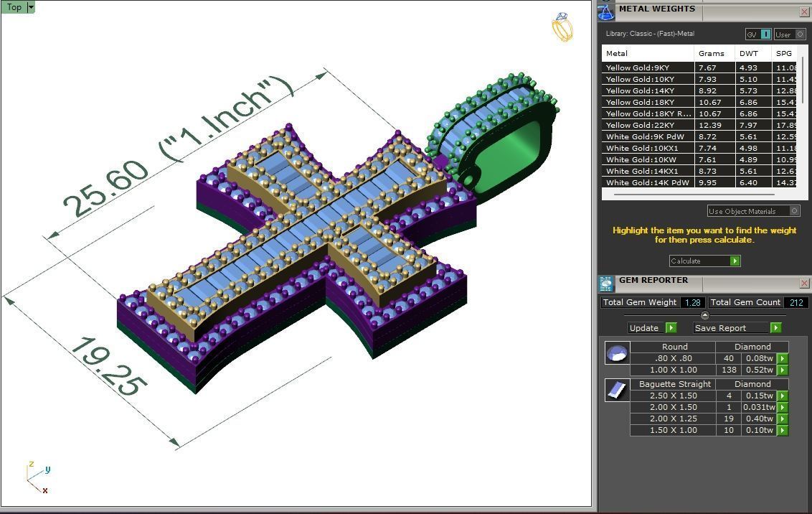Click the 2.00 X 1.25 size cell
The image size is (812, 514).
674,419
